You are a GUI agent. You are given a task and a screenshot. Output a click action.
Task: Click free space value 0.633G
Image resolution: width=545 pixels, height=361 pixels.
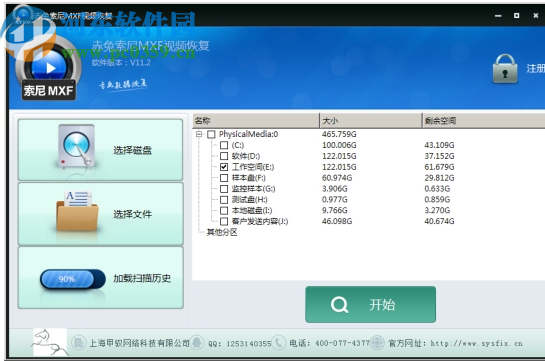pos(437,189)
